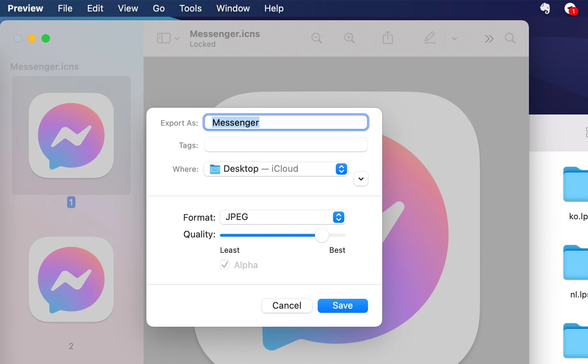Click the sidebar view toggle icon
588x364 pixels.
[164, 38]
